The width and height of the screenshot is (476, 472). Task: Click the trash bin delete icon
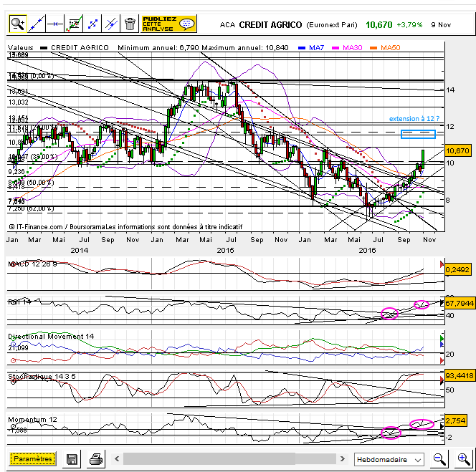coord(130,24)
